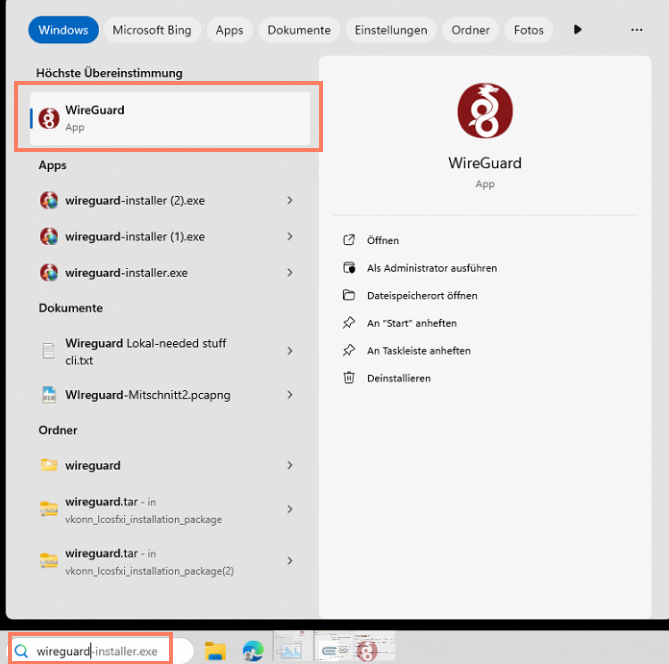Click the wireguard-installer.exe file name
This screenshot has width=669, height=664.
(126, 273)
